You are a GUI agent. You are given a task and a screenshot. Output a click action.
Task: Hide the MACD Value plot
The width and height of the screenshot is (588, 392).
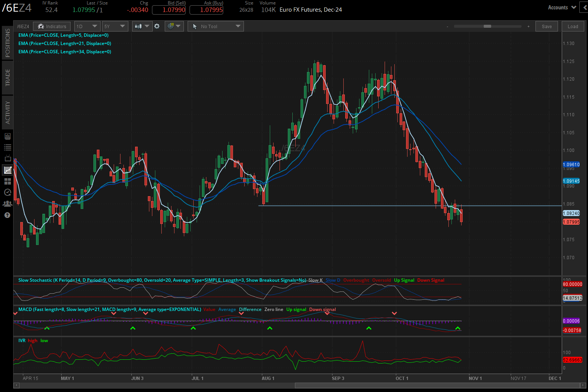tap(209, 309)
